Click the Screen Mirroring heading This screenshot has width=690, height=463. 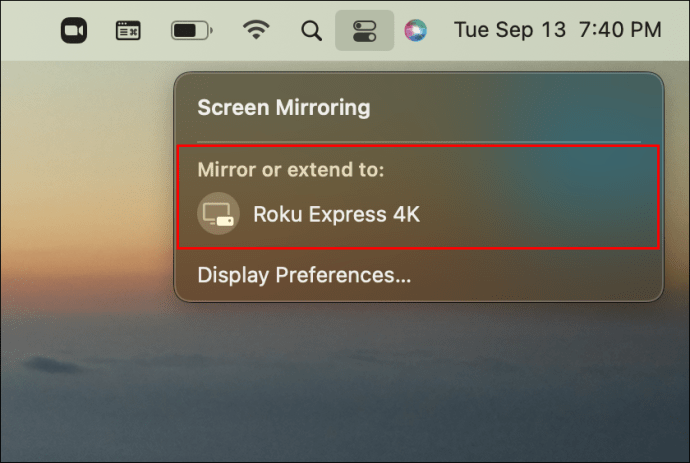[x=283, y=108]
